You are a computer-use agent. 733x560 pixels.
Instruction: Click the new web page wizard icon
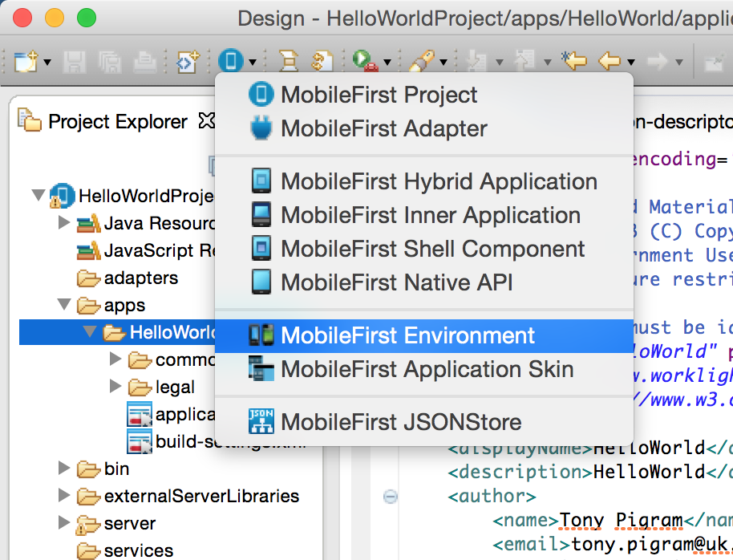[x=188, y=61]
